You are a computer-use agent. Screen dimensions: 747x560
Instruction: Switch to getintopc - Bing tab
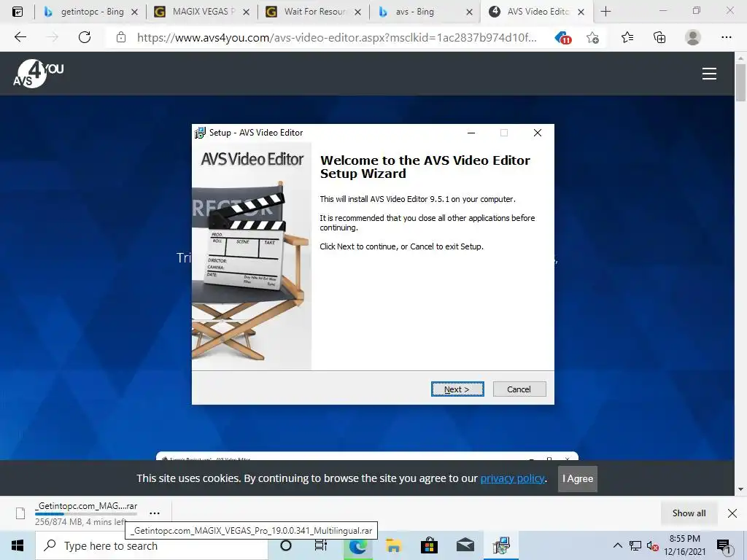click(90, 12)
